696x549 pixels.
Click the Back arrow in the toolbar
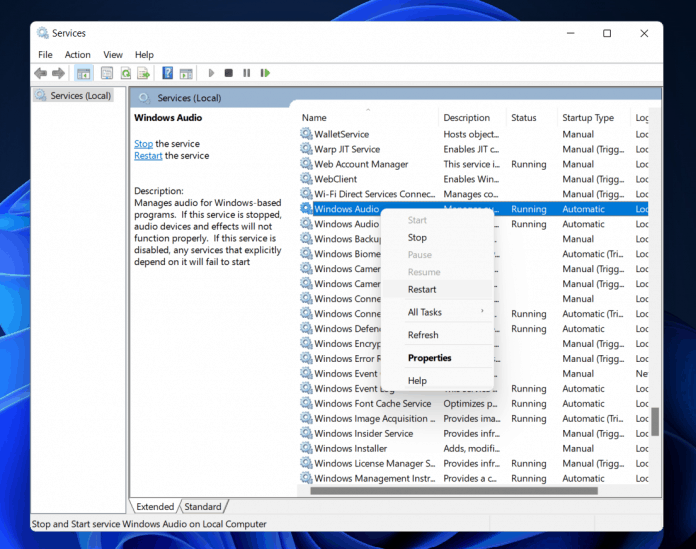[41, 73]
